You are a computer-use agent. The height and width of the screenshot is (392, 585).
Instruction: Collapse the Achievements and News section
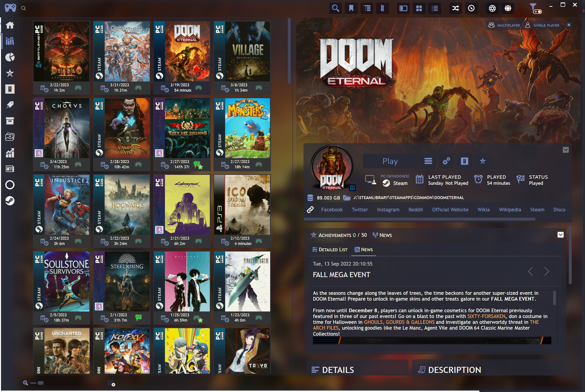560,235
